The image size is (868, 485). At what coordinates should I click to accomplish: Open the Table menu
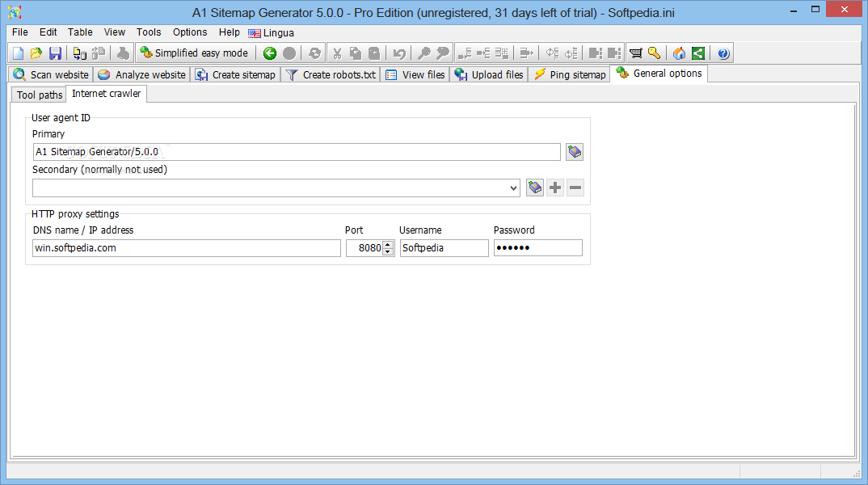pos(80,32)
